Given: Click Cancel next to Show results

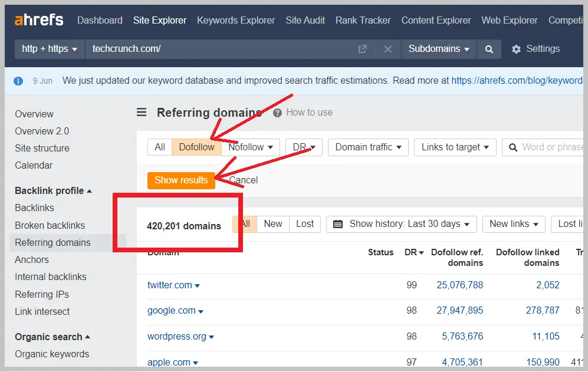Looking at the screenshot, I should point(244,180).
